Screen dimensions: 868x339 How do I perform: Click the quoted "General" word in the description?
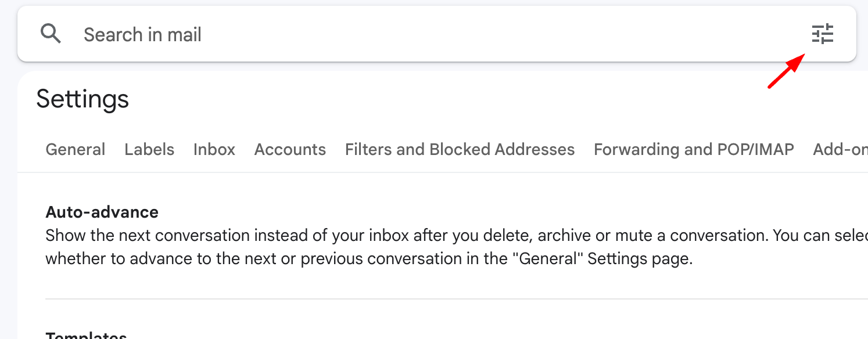pyautogui.click(x=551, y=259)
